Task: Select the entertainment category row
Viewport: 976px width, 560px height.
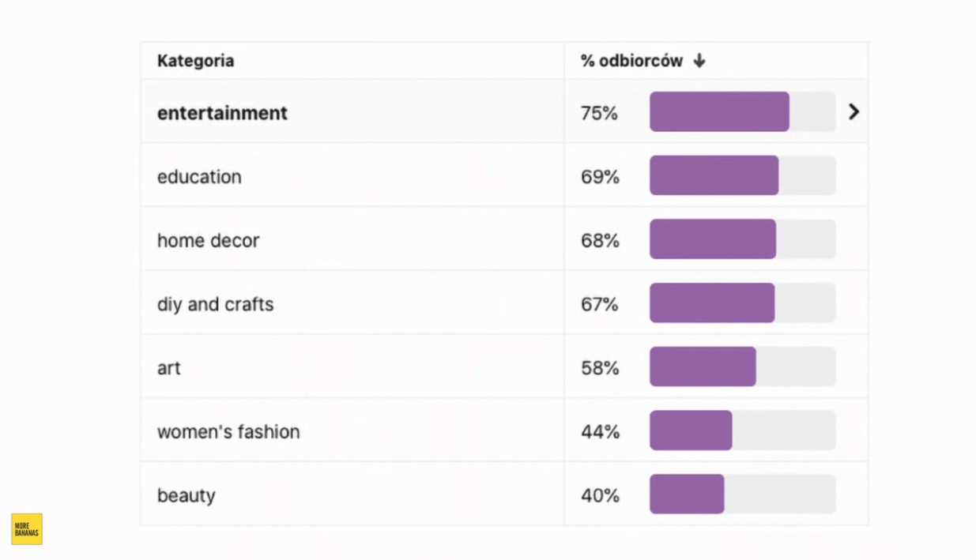Action: click(222, 113)
